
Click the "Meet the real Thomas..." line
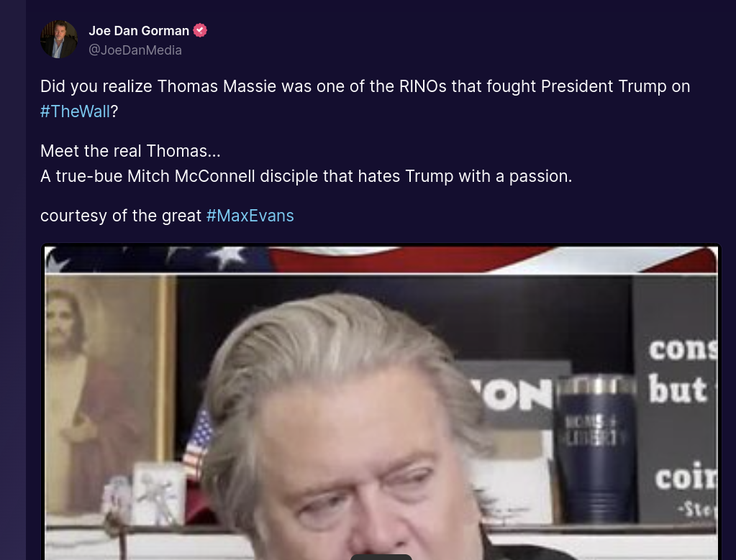(x=130, y=151)
